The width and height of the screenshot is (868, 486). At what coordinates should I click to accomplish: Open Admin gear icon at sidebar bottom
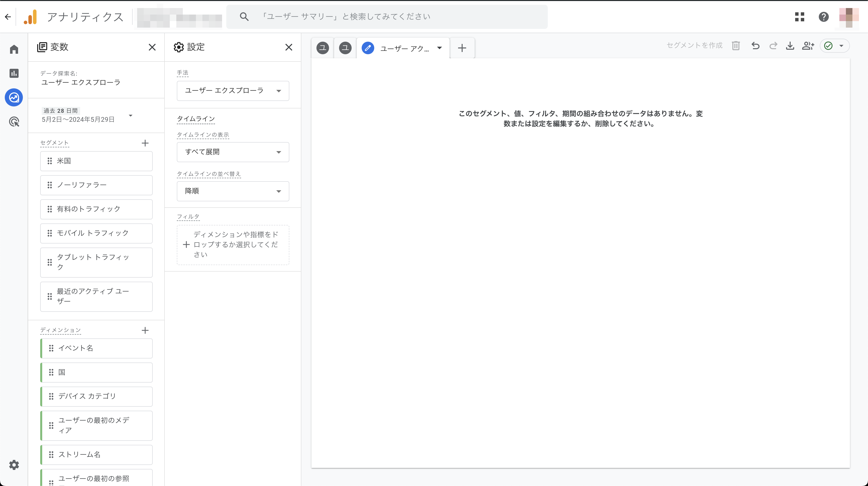pyautogui.click(x=14, y=465)
